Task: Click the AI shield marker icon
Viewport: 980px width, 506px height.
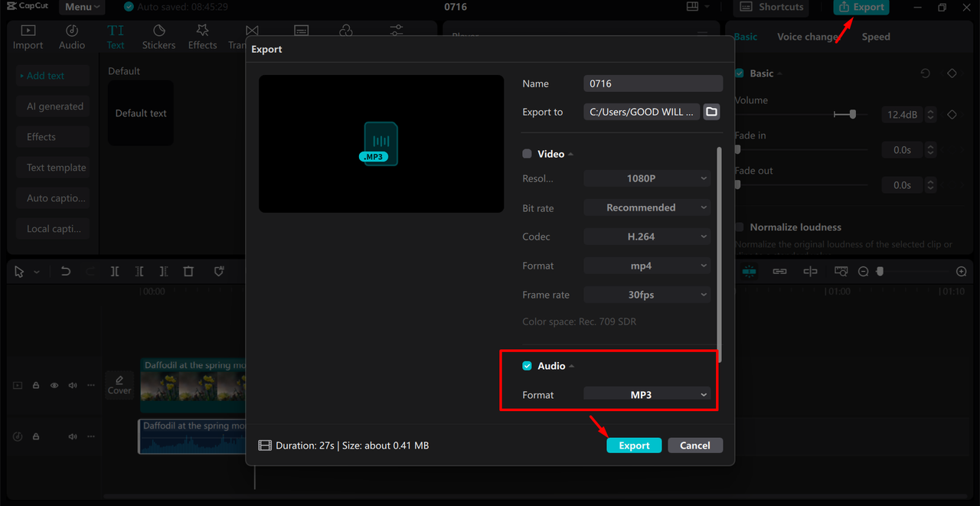Action: click(x=219, y=272)
